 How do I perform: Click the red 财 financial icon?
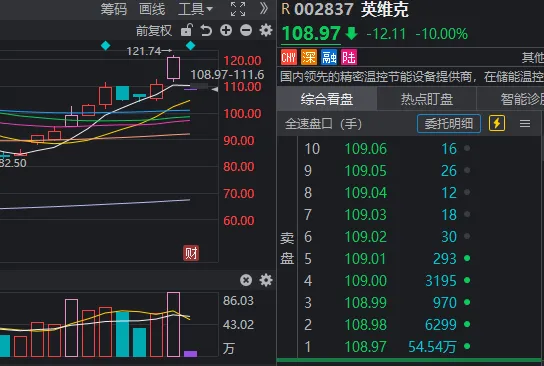[x=191, y=253]
